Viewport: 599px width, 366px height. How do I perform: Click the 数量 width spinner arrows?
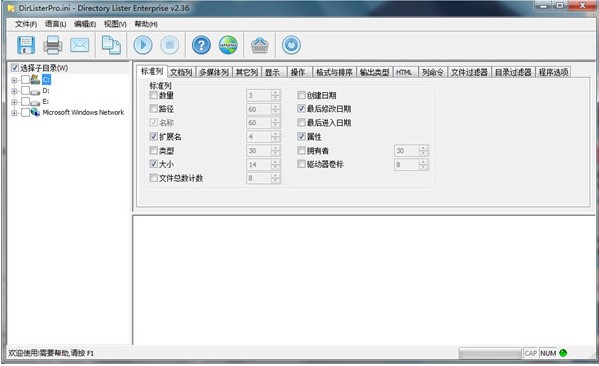(x=275, y=96)
